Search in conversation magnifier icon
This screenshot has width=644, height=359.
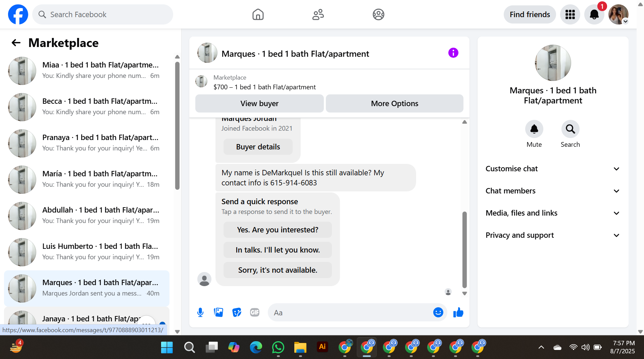pos(570,129)
